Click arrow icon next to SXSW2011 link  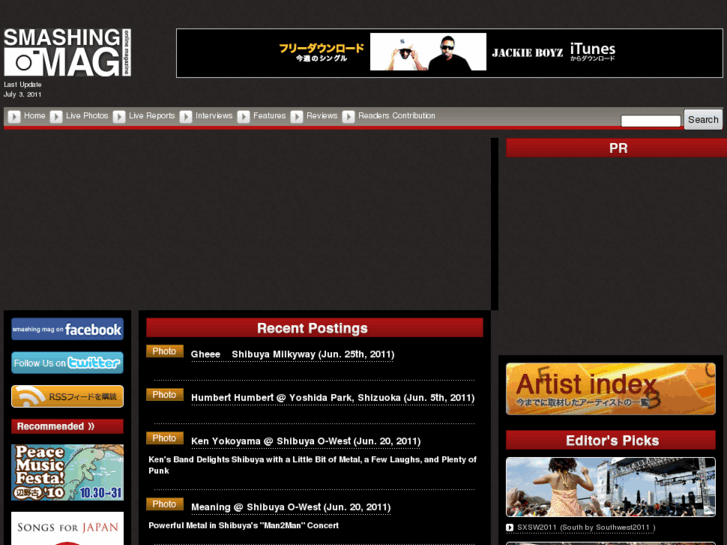coord(510,527)
